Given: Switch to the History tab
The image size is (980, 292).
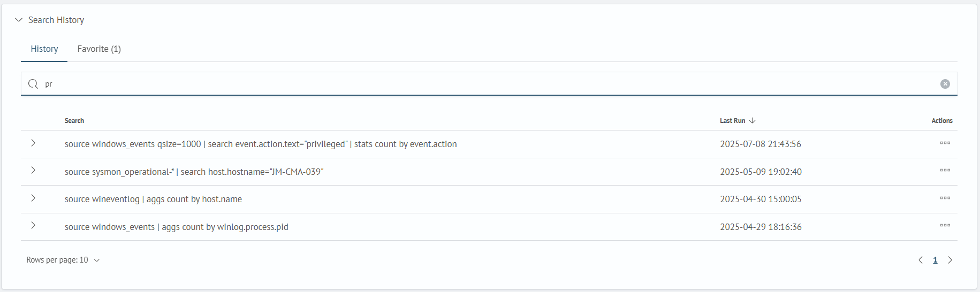Looking at the screenshot, I should [44, 49].
